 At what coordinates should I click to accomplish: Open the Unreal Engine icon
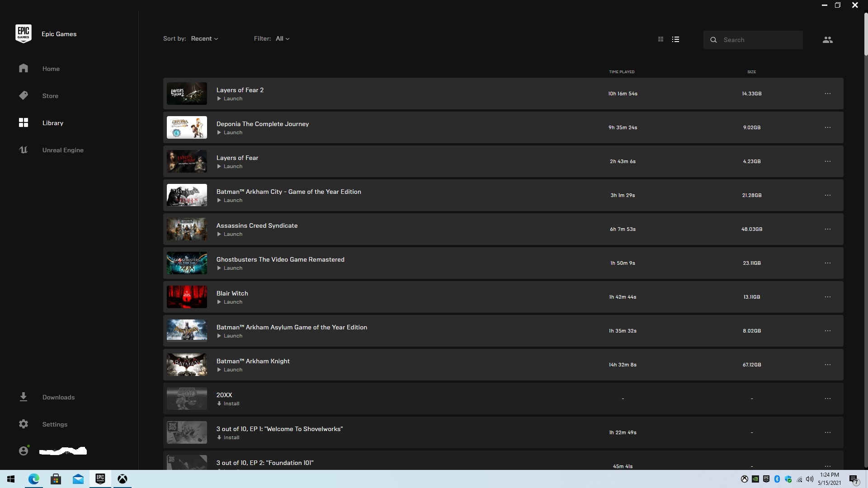[23, 150]
